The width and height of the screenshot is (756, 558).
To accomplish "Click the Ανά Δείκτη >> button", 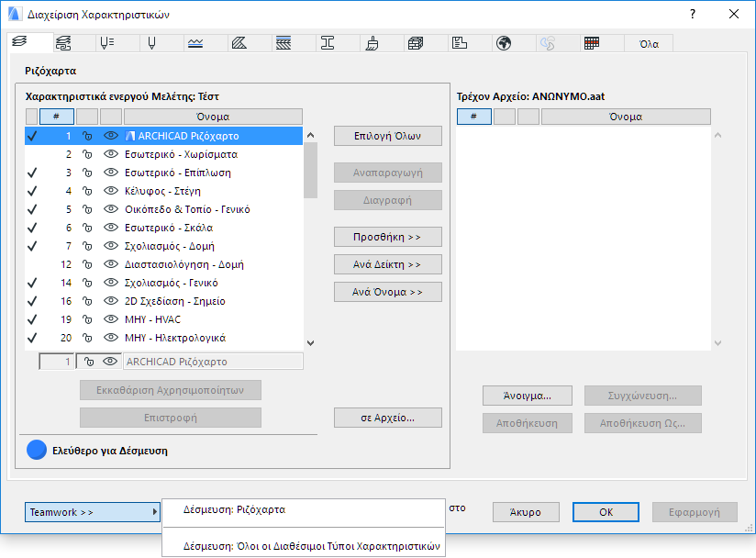I will coord(388,264).
